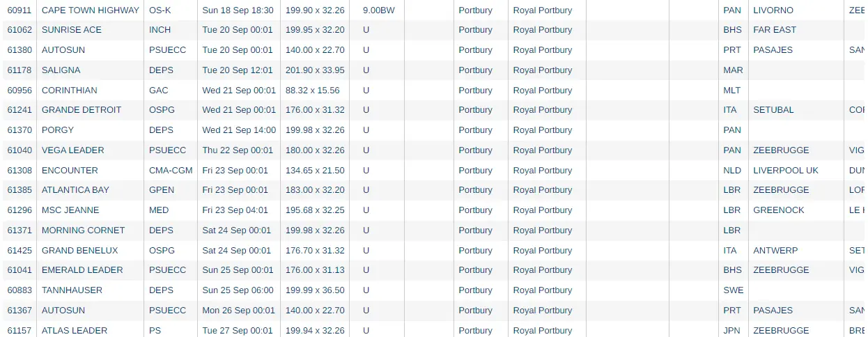Click the GREENOCK port cell
Image resolution: width=868 pixels, height=337 pixels.
(x=779, y=210)
